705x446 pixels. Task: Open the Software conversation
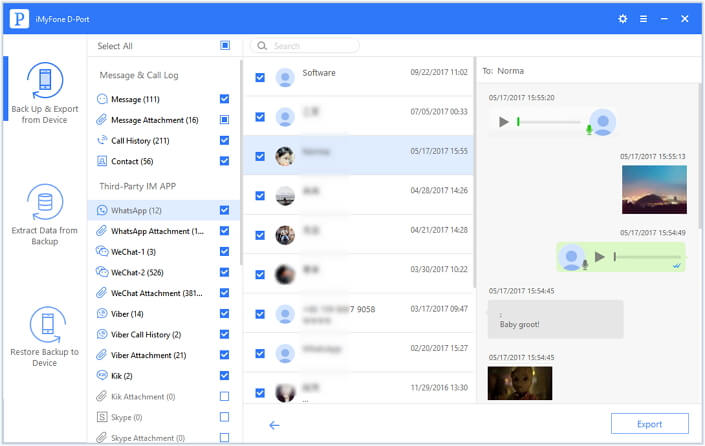(358, 77)
